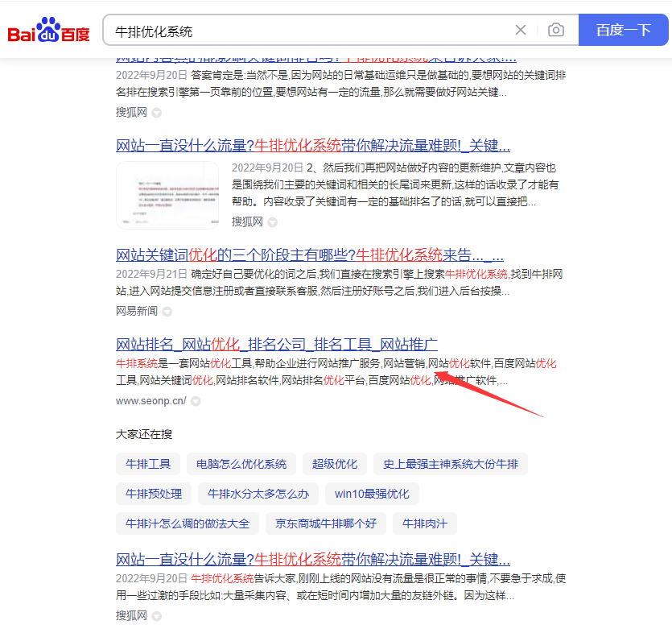Click the result preview thumbnail image
This screenshot has height=629, width=672.
click(x=167, y=195)
